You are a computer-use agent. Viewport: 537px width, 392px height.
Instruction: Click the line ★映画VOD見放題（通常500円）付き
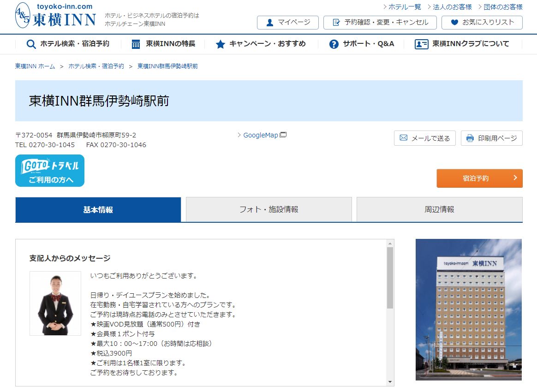point(145,324)
